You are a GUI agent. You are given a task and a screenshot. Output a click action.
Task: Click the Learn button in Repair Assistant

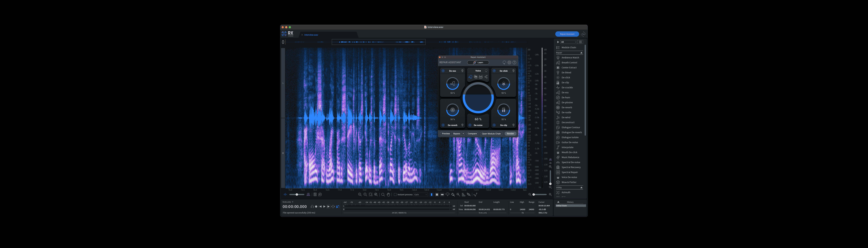pos(478,62)
